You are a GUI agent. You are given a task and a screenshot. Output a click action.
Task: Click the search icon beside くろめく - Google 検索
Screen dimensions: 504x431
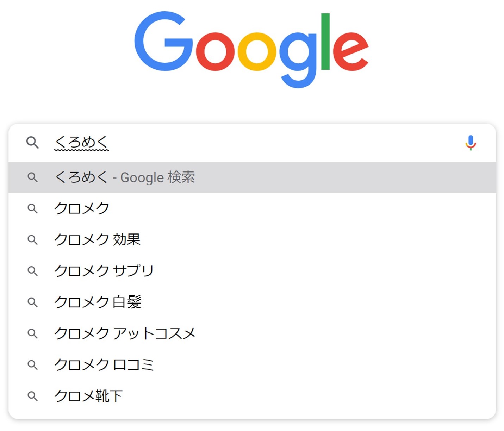click(32, 177)
